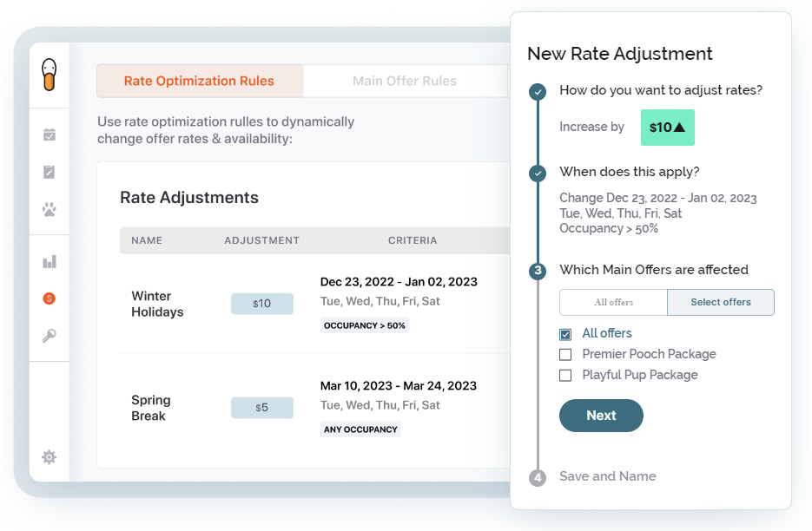Open the calendar bookings panel
The image size is (812, 531).
pyautogui.click(x=50, y=134)
